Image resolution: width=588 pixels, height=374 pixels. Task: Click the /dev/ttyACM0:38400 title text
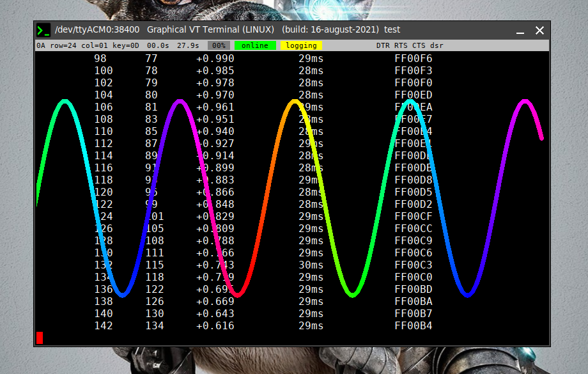(x=97, y=30)
